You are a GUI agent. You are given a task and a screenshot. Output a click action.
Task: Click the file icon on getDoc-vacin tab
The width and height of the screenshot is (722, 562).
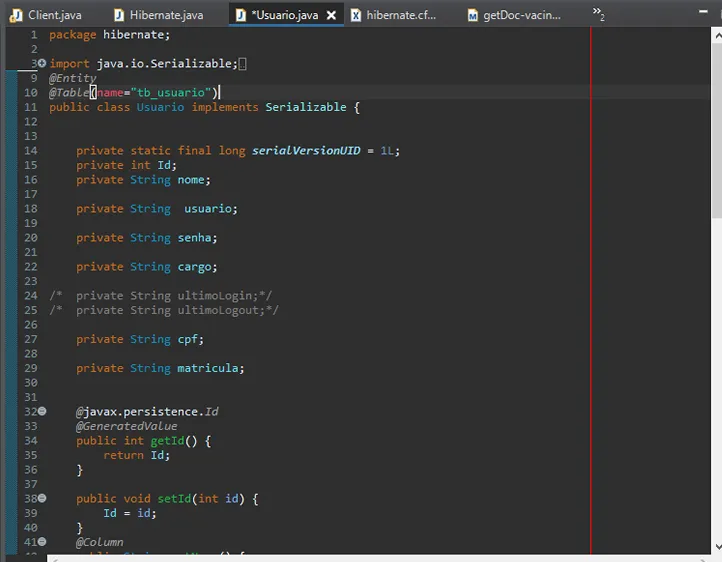pyautogui.click(x=472, y=15)
